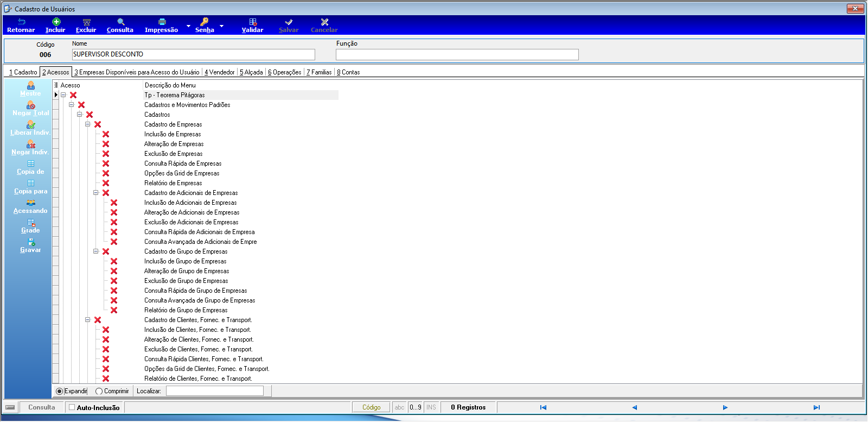
Task: Click the Excluir toolbar icon
Action: 86,22
